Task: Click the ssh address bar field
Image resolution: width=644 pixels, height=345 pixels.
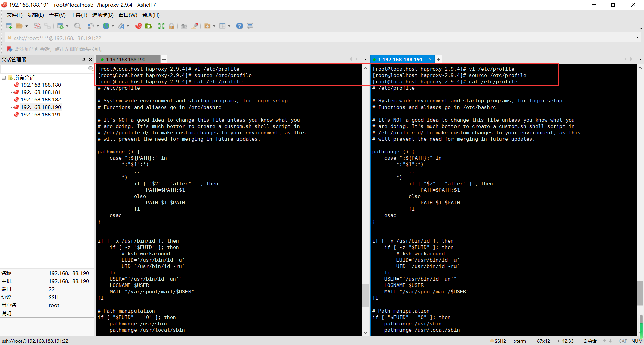Action: click(319, 38)
